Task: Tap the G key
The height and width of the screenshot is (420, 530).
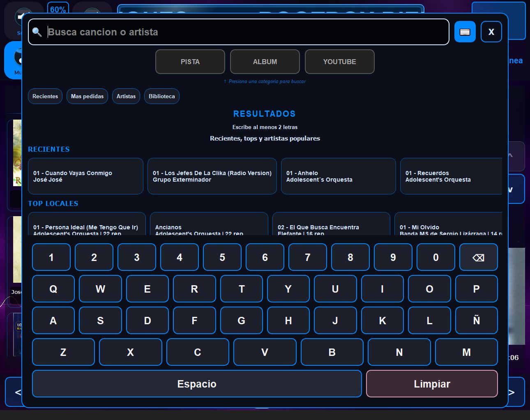Action: pos(242,321)
